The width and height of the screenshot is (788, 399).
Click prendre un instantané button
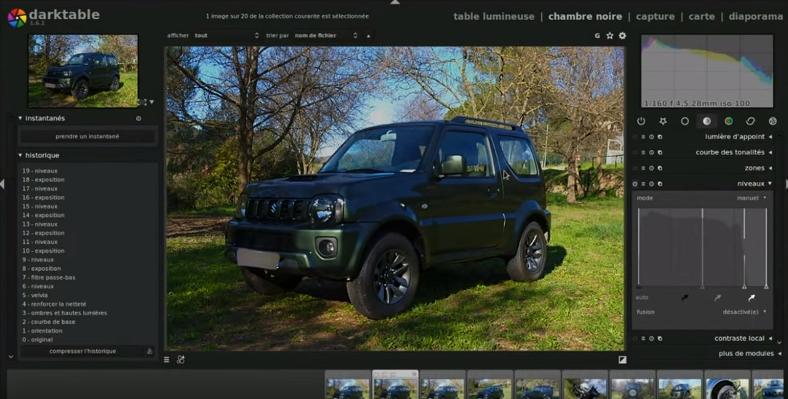[x=87, y=136]
